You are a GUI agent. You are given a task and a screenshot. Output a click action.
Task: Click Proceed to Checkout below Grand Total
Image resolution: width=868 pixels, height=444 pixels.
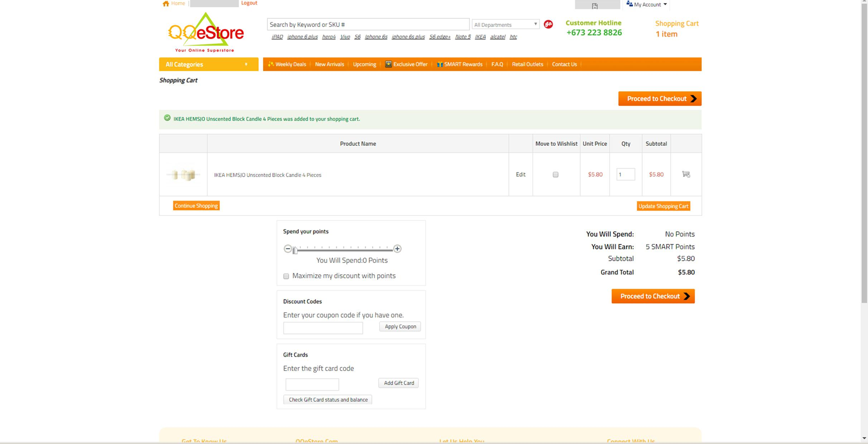[653, 296]
